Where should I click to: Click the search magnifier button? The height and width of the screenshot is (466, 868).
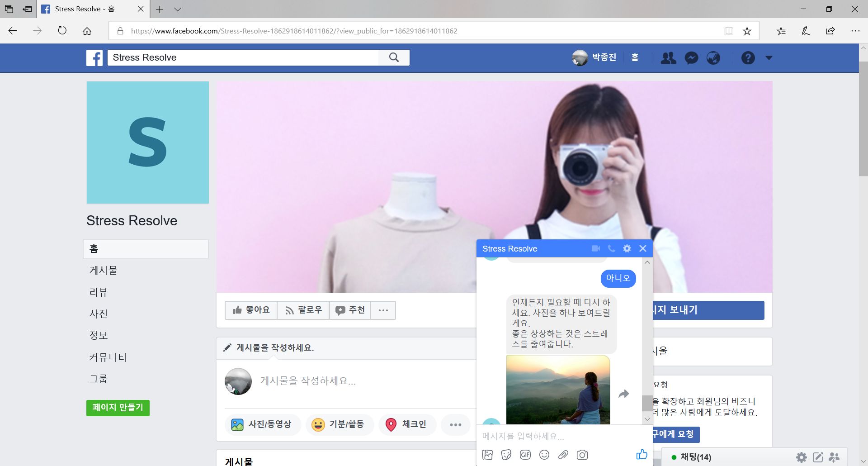[394, 57]
